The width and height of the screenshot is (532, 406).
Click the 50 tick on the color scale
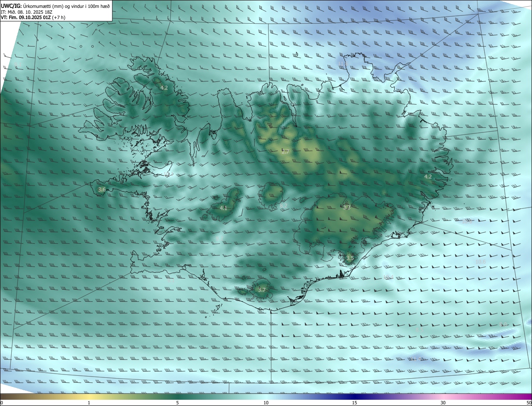tap(529, 403)
